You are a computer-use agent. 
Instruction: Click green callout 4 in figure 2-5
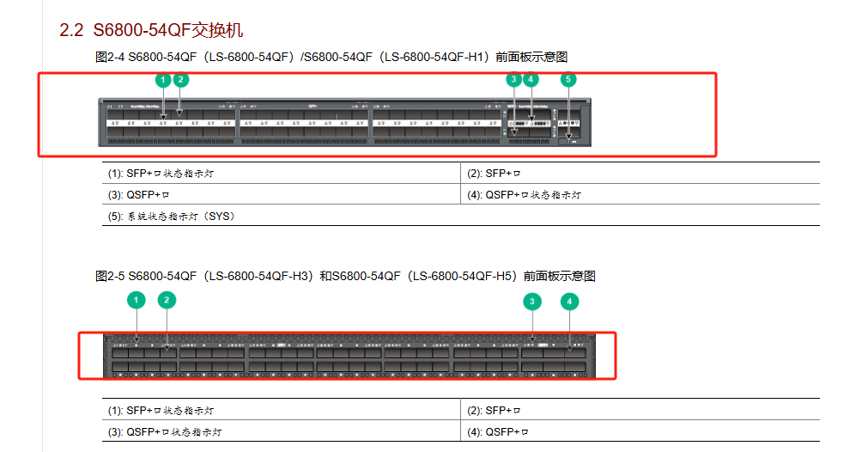coord(569,302)
